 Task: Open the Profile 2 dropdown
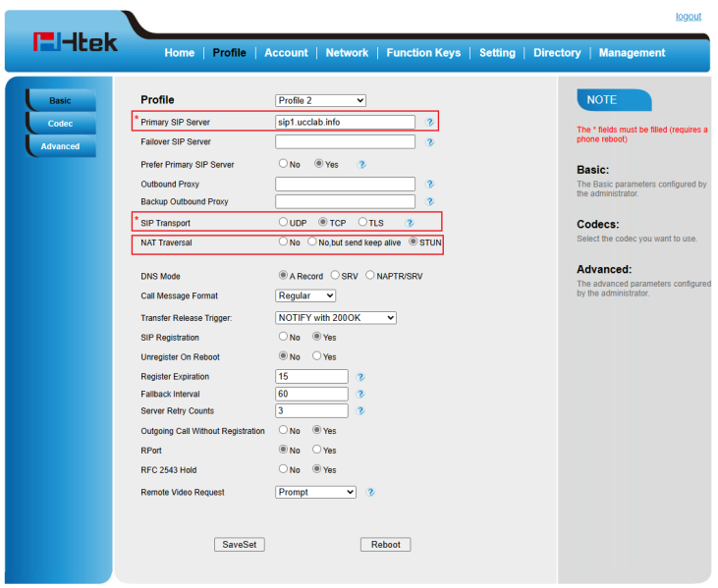click(320, 100)
